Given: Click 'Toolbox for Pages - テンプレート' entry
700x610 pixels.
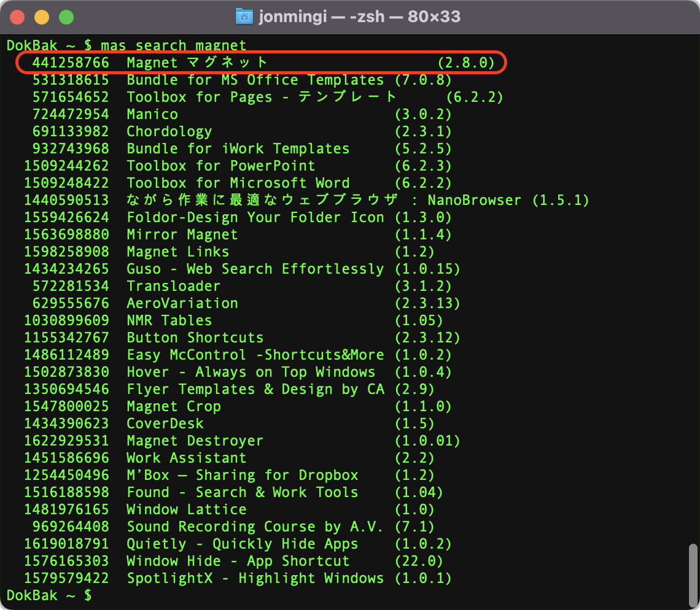Looking at the screenshot, I should coord(262,97).
